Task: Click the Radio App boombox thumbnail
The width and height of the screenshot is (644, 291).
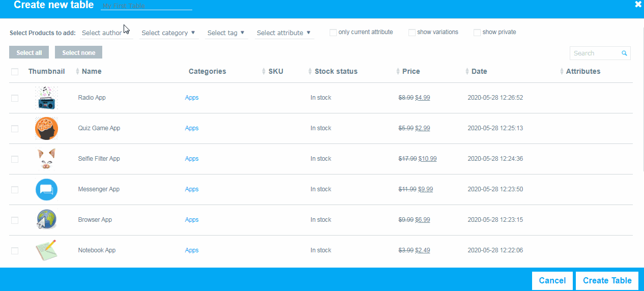Action: [46, 98]
